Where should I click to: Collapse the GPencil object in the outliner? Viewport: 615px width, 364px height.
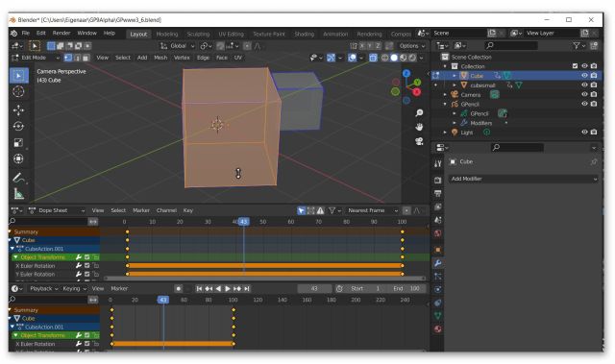(x=445, y=105)
